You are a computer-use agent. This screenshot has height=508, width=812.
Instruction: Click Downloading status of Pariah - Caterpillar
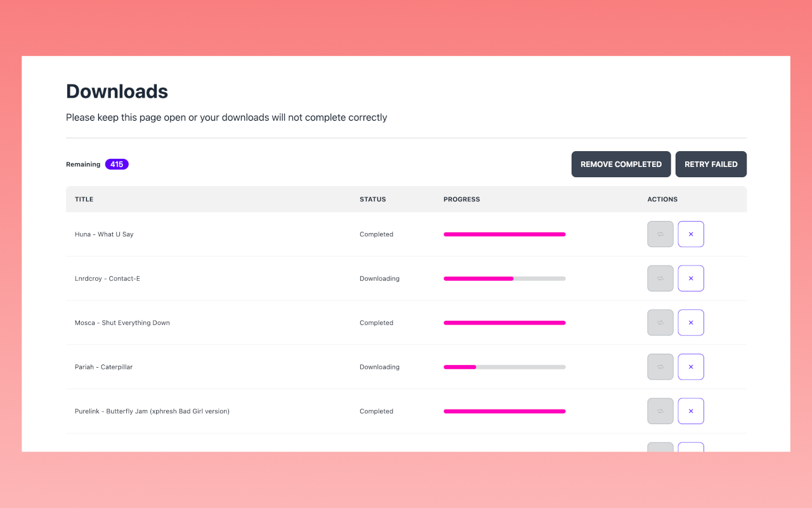click(379, 367)
